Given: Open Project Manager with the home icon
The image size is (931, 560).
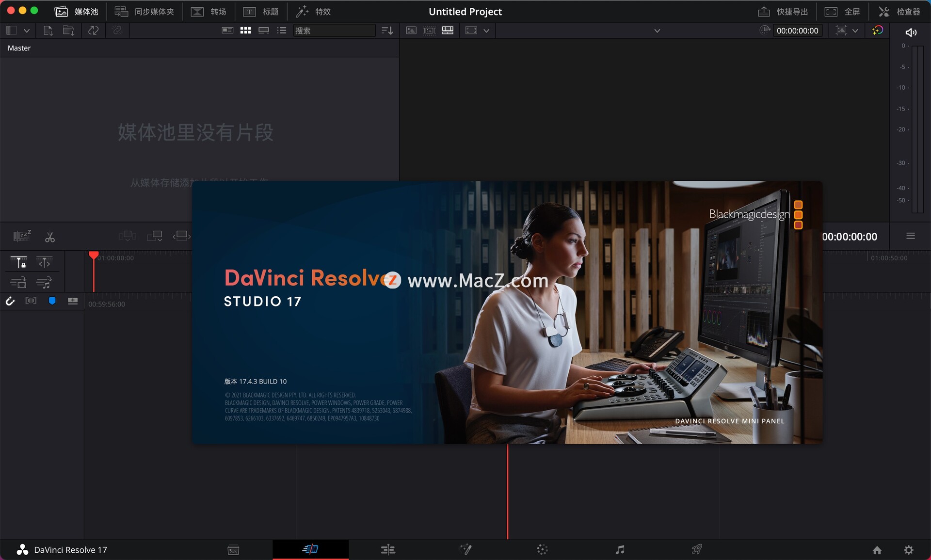Looking at the screenshot, I should tap(877, 550).
